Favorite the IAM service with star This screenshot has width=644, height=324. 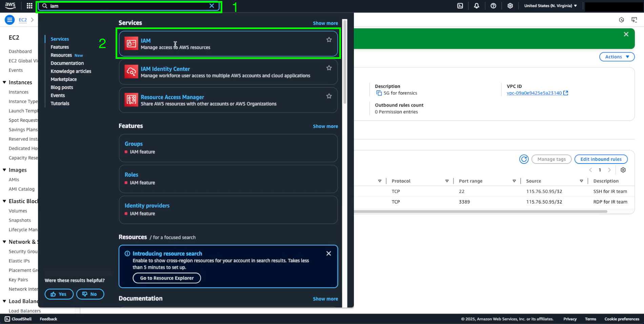tap(329, 40)
